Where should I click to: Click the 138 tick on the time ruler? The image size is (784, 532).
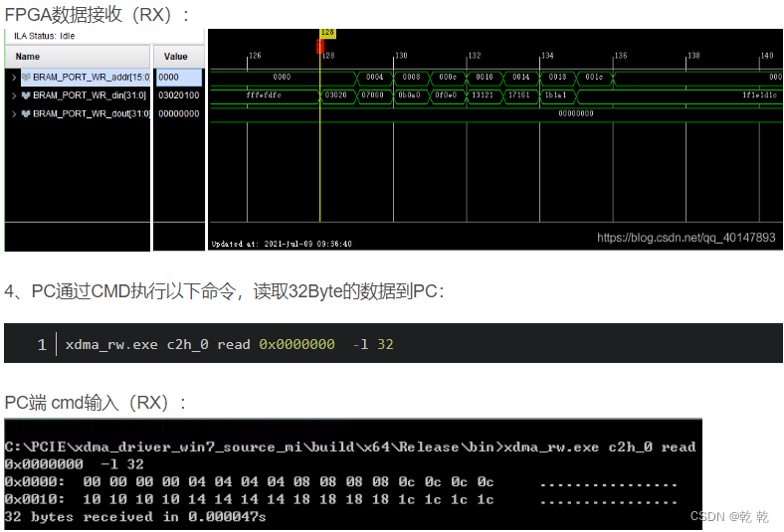click(x=693, y=56)
